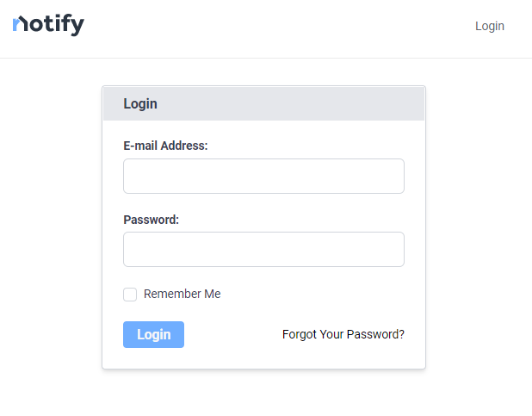
Task: Focus the Password input field
Action: pyautogui.click(x=263, y=249)
